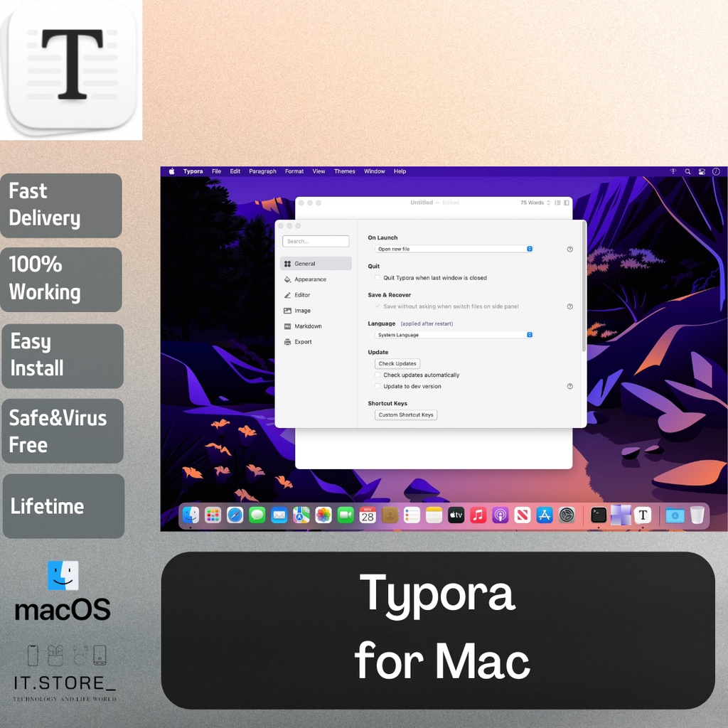728x728 pixels.
Task: Launch Safari from the Dock
Action: (235, 515)
